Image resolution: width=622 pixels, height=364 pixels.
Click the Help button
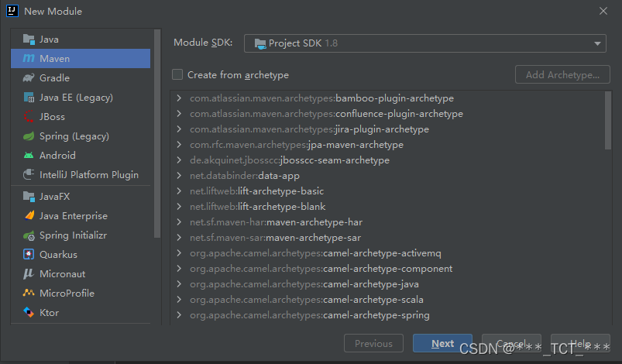[580, 343]
